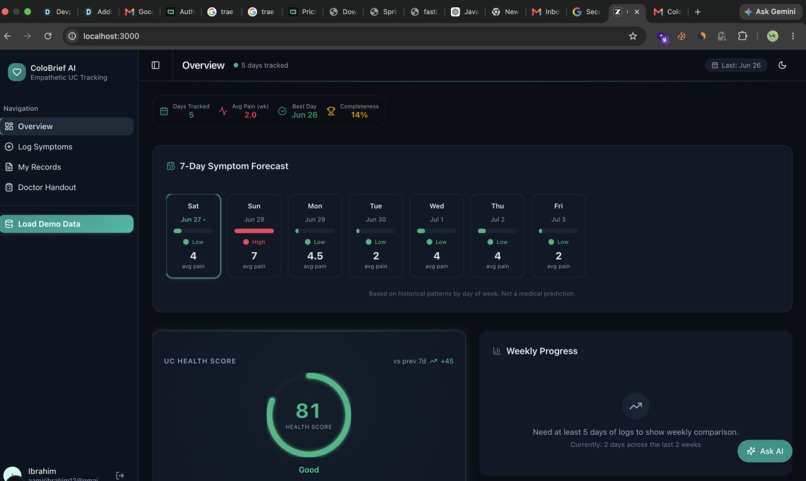Screen dimensions: 806x481
Task: Open the Chrome three-dot menu
Action: click(x=793, y=36)
